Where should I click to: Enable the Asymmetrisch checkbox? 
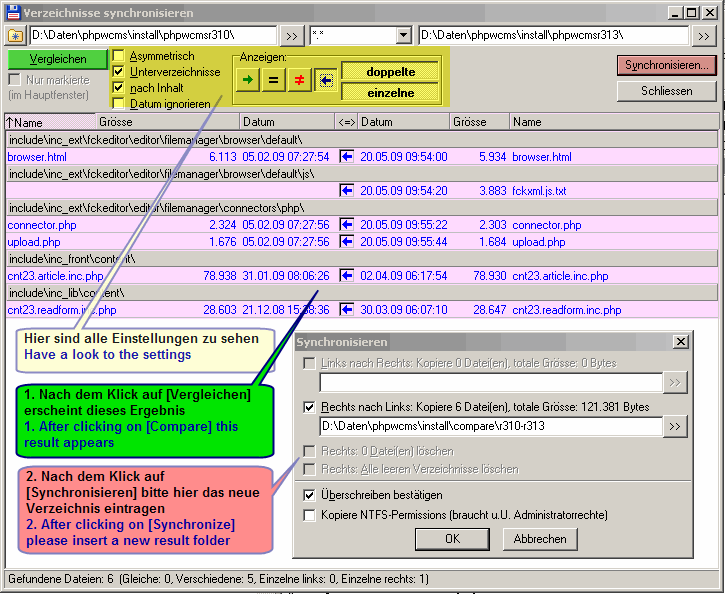(x=119, y=56)
